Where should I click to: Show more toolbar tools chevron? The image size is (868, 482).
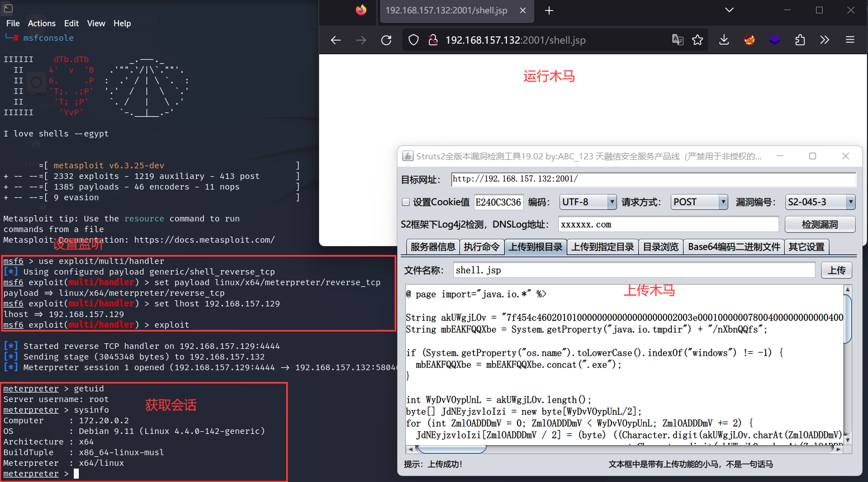[x=824, y=40]
